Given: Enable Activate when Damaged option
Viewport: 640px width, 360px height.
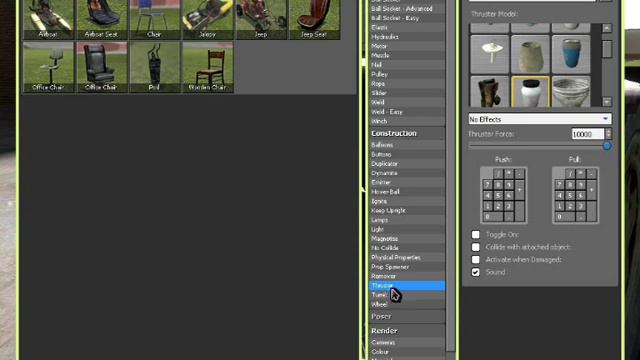Looking at the screenshot, I should click(x=476, y=260).
